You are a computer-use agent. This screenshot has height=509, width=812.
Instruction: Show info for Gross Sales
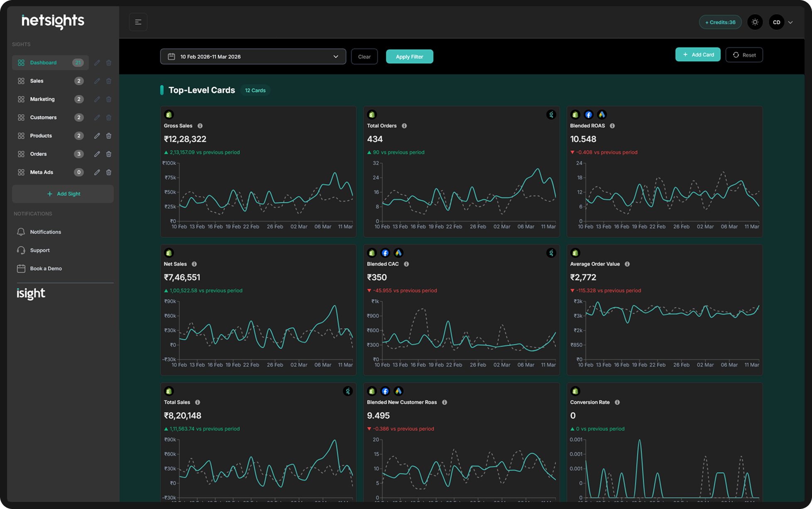(200, 126)
